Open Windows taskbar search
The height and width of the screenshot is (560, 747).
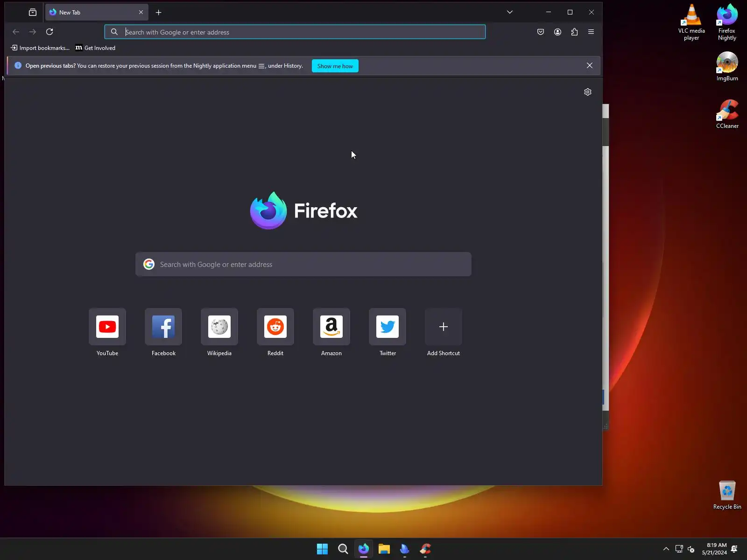343,549
